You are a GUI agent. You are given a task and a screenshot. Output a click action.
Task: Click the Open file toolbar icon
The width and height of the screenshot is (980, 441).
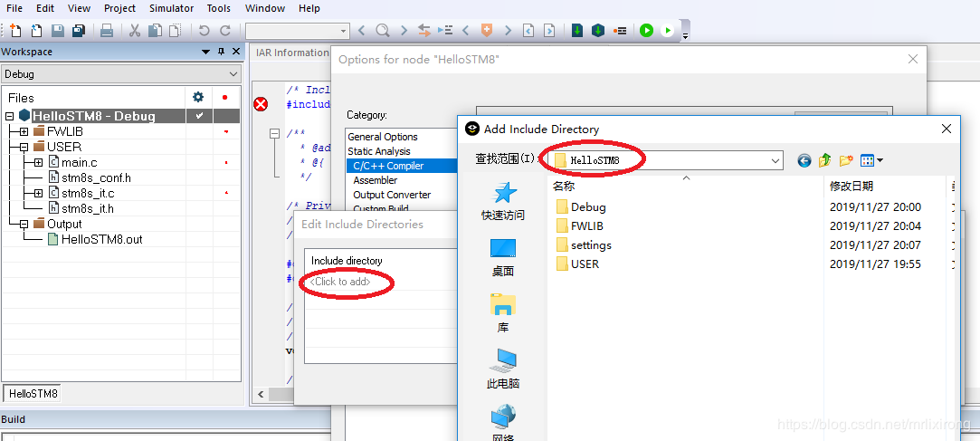(x=37, y=30)
